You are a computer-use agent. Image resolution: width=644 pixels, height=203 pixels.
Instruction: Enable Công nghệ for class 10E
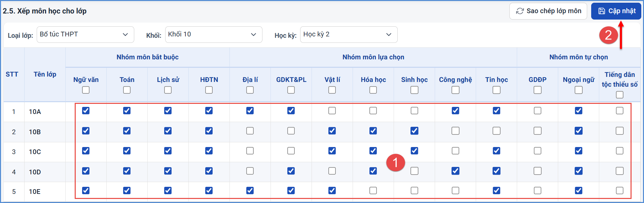coord(456,191)
